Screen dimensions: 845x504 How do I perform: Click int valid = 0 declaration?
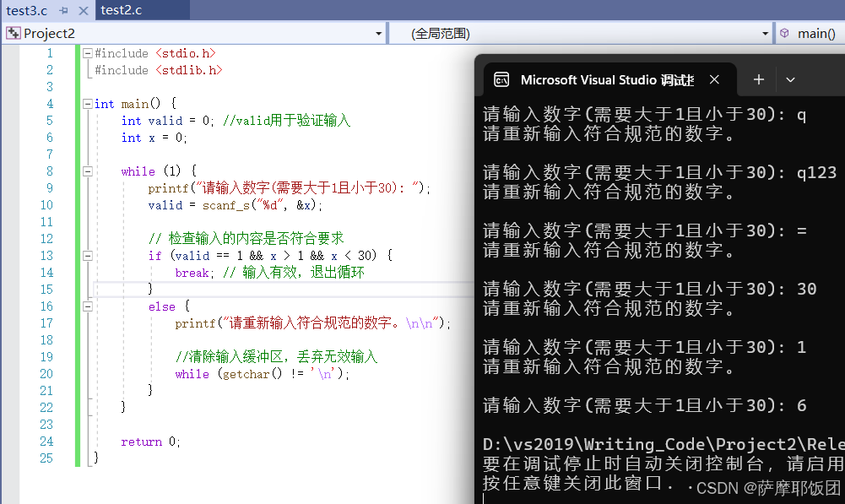click(168, 121)
